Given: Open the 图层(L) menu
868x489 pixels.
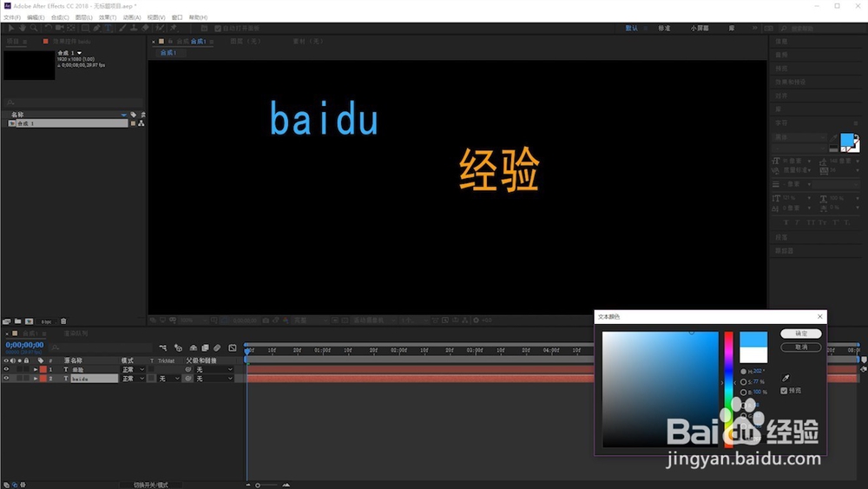Looking at the screenshot, I should (83, 17).
